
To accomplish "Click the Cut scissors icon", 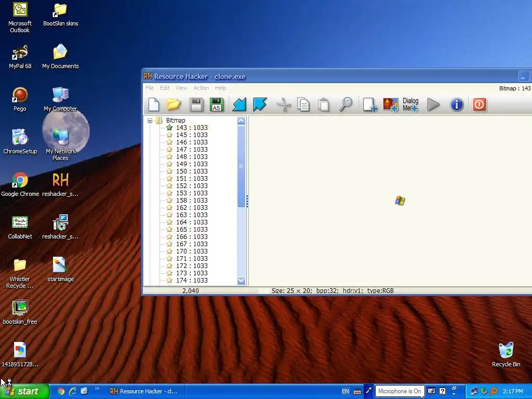I will pyautogui.click(x=284, y=104).
